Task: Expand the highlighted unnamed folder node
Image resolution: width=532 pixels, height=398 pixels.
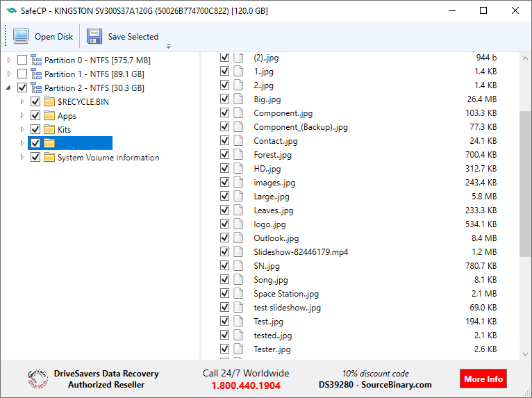Action: [22, 144]
